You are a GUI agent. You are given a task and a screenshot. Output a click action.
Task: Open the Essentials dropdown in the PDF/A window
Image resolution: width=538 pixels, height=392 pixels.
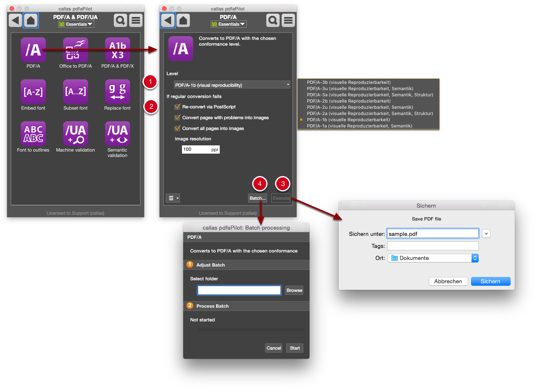[x=229, y=24]
